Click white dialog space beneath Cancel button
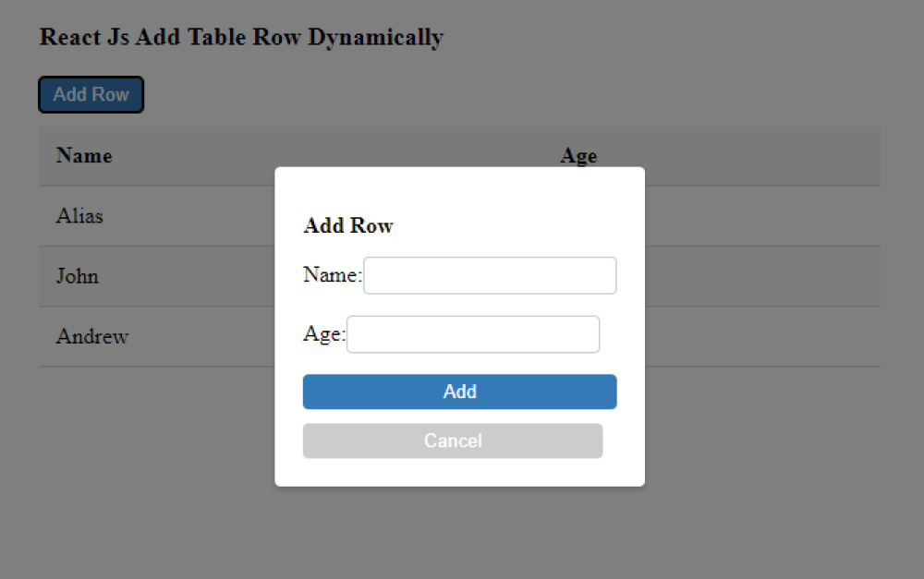Screen dimensions: 924x579 pyautogui.click(x=459, y=472)
